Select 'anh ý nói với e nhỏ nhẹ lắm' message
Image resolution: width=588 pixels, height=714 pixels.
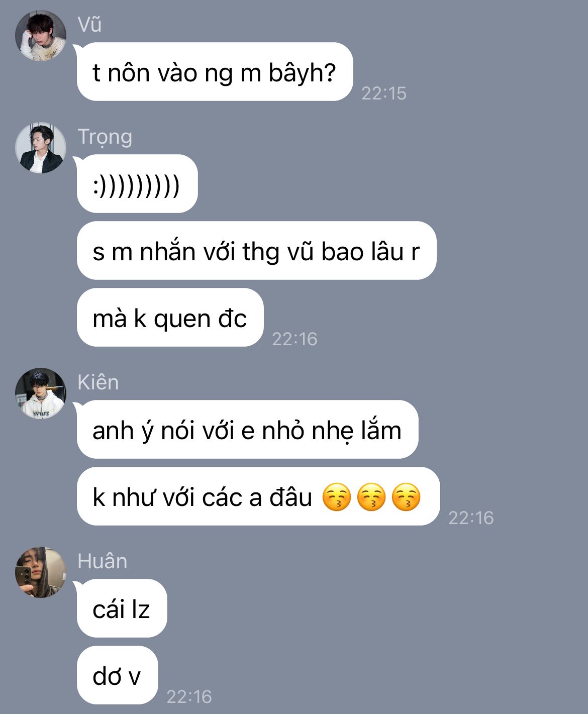pyautogui.click(x=247, y=430)
